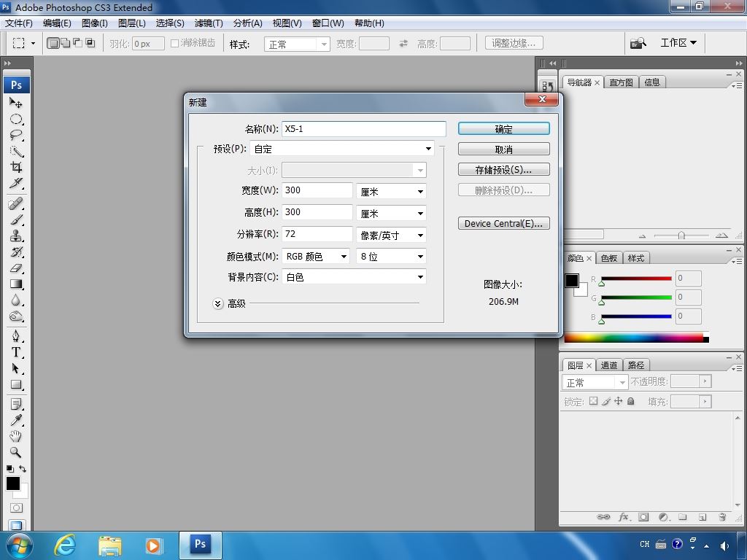Select the Blur tool
The image size is (747, 560).
pos(16,300)
